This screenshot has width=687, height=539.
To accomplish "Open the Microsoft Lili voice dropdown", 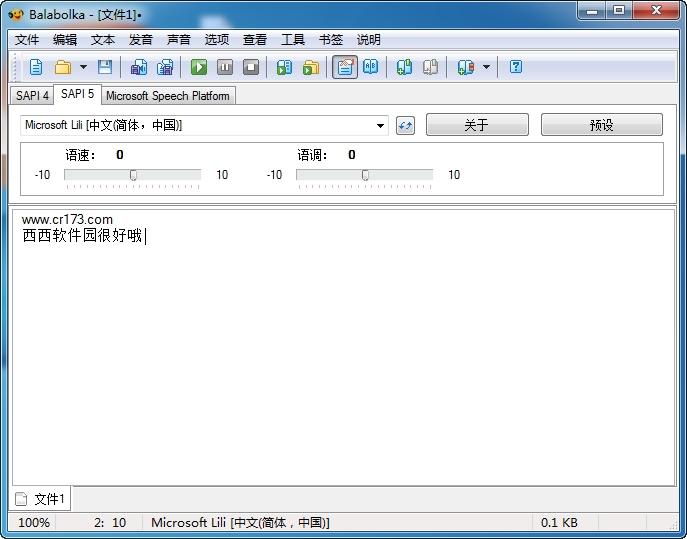I will point(204,126).
